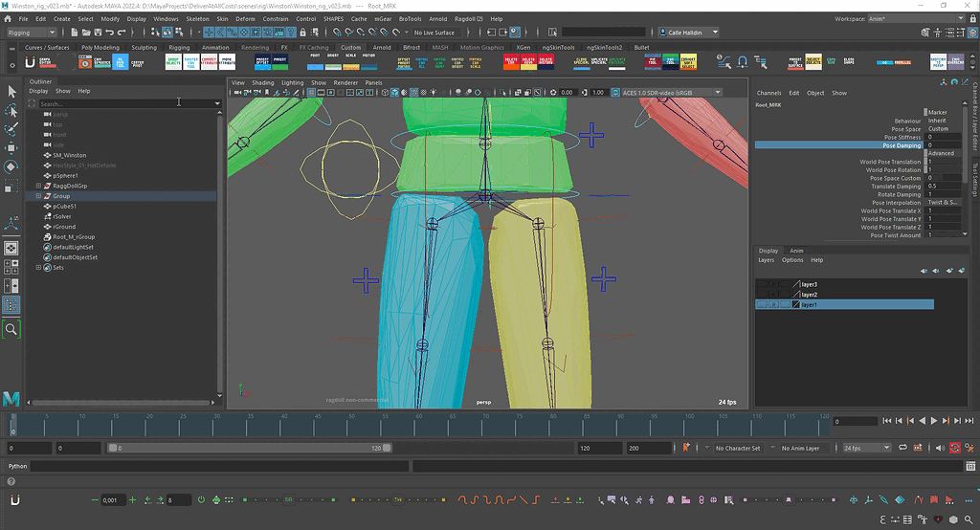Screen dimensions: 980x530
Task: Click the go to start of range button
Action: 887,421
